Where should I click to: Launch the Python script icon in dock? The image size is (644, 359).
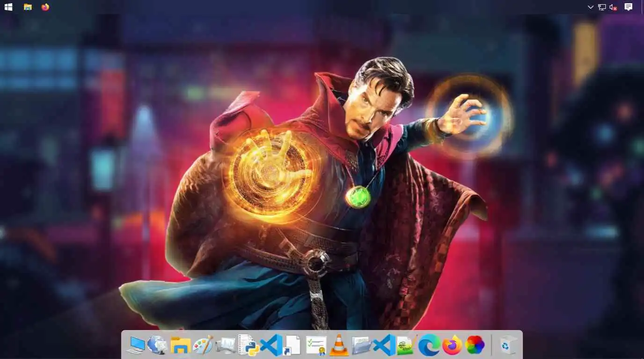click(x=249, y=345)
